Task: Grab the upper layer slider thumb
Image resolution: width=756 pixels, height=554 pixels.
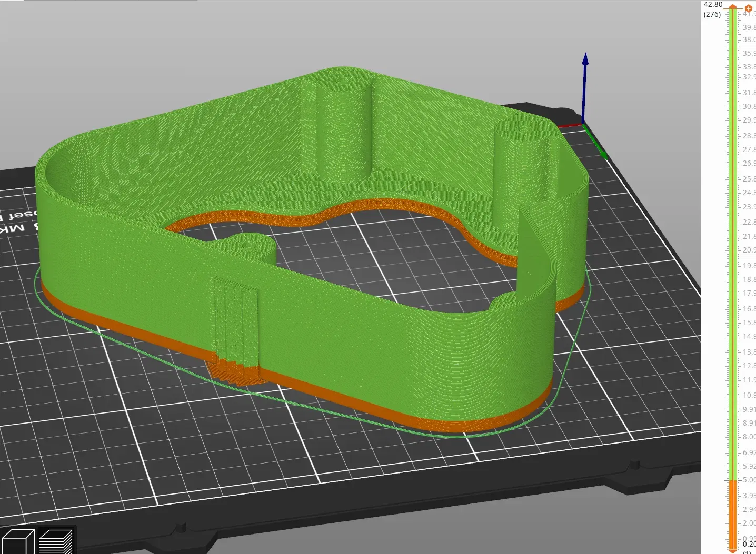Action: pyautogui.click(x=732, y=7)
